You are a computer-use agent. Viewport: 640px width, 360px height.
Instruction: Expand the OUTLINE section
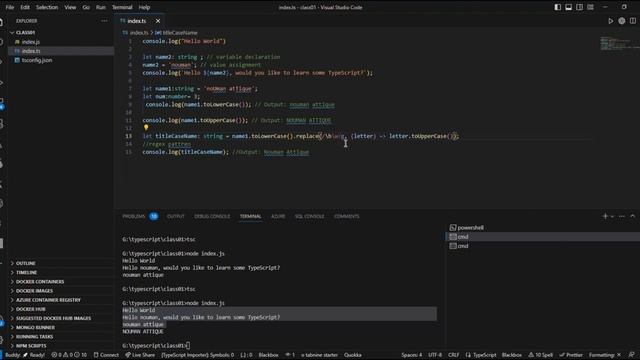(61, 263)
